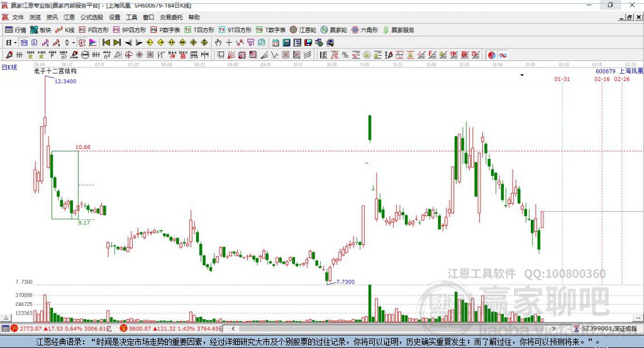Toggle the framed red symbol button
644x348 pixels.
point(82,43)
